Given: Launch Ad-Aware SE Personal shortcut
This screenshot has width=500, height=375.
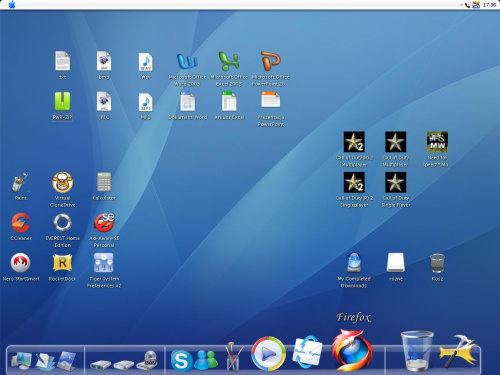Looking at the screenshot, I should (x=104, y=222).
